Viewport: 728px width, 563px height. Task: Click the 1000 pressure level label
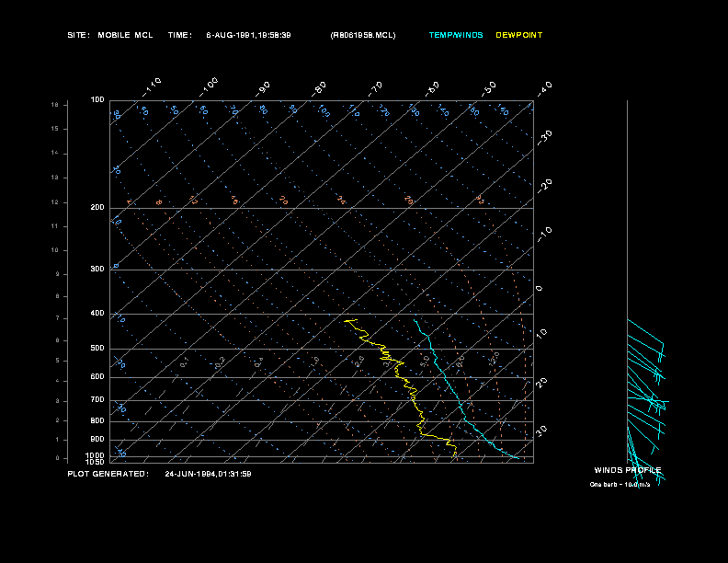(x=95, y=455)
